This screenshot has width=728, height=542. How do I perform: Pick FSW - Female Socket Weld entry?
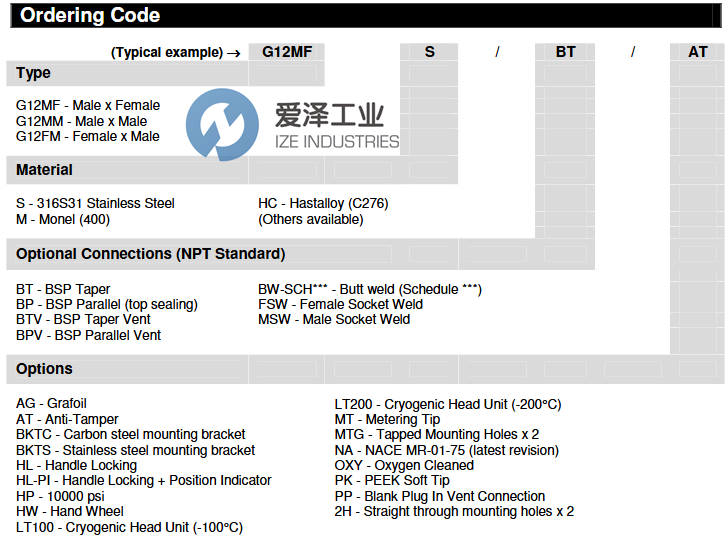tap(340, 304)
